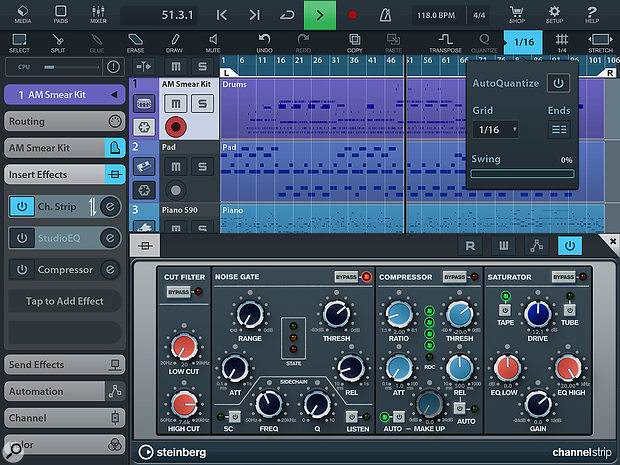Click the Copy button
Screen dimensions: 620x465
(355, 43)
